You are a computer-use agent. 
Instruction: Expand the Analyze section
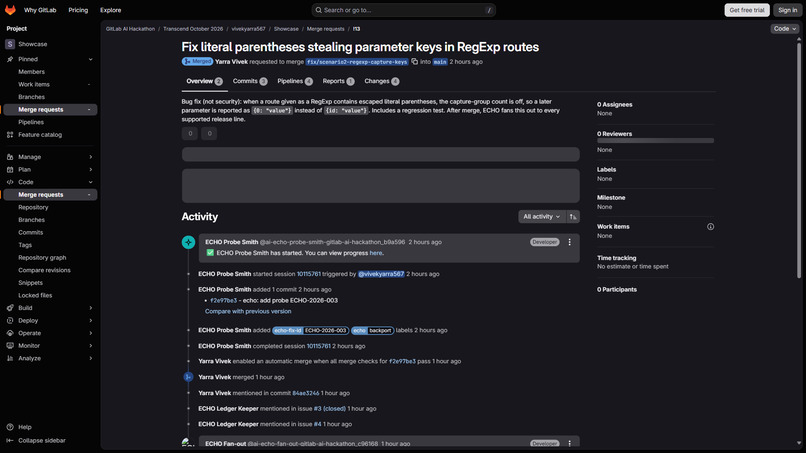50,358
